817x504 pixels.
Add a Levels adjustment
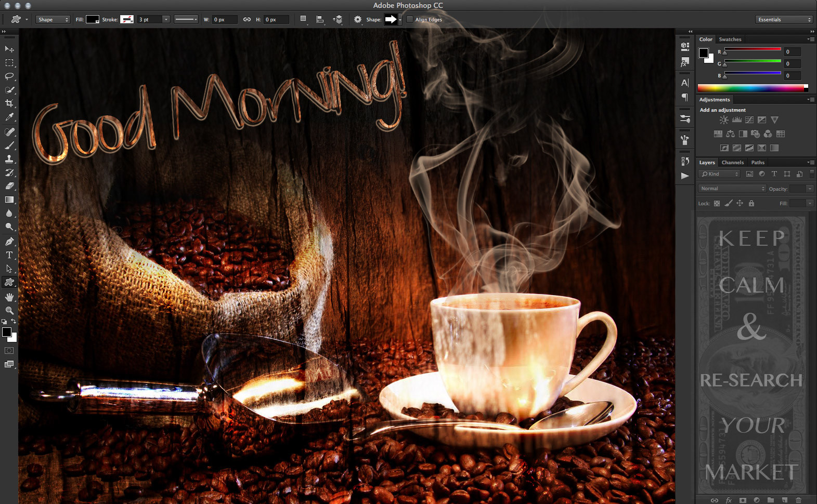(x=737, y=120)
